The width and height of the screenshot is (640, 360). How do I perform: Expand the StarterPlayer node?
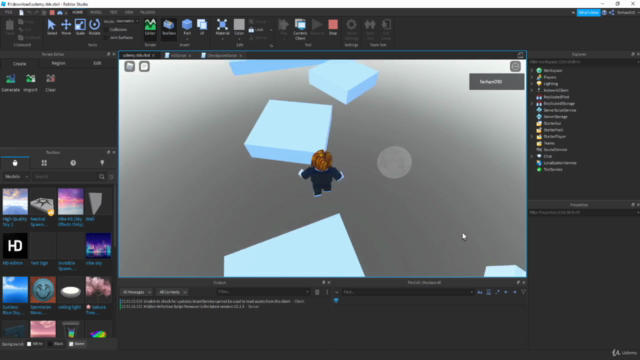click(532, 136)
